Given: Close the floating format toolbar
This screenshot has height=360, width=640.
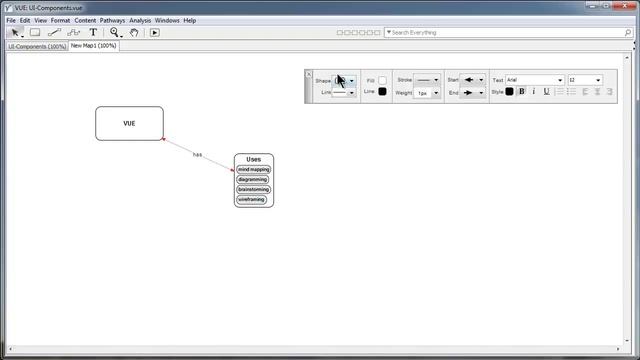Looking at the screenshot, I should 309,74.
